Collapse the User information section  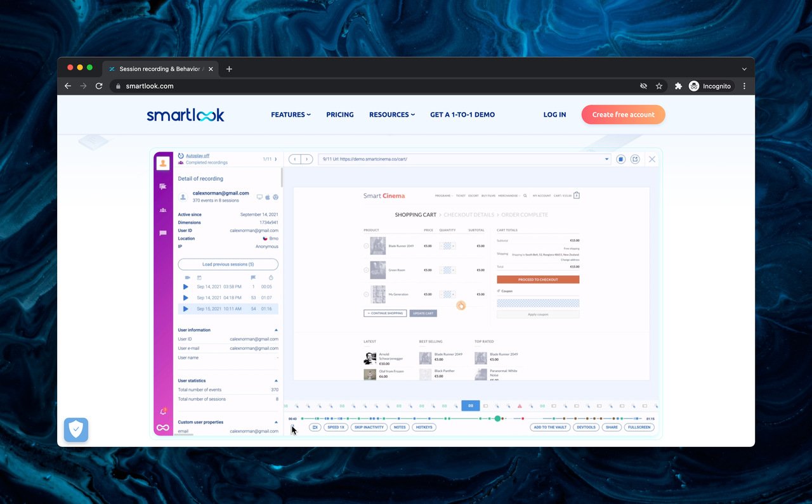click(x=276, y=330)
